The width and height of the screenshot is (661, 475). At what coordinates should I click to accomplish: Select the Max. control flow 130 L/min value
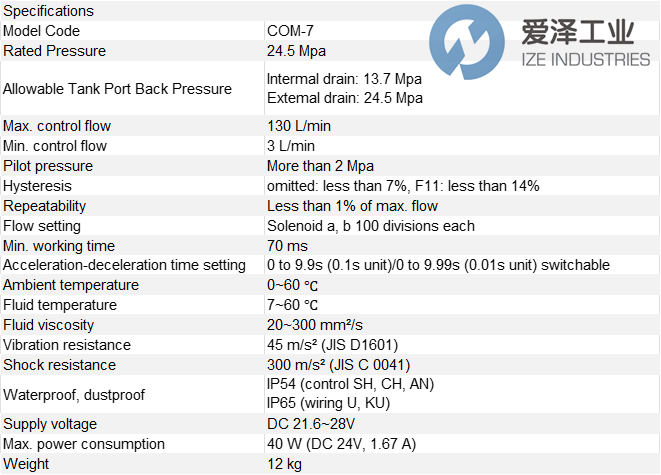tap(301, 126)
